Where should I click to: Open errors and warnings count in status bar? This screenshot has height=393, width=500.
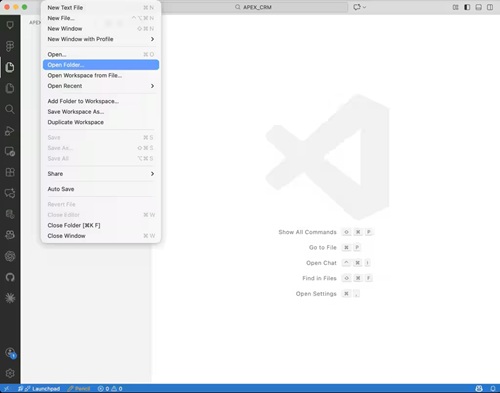coord(110,389)
